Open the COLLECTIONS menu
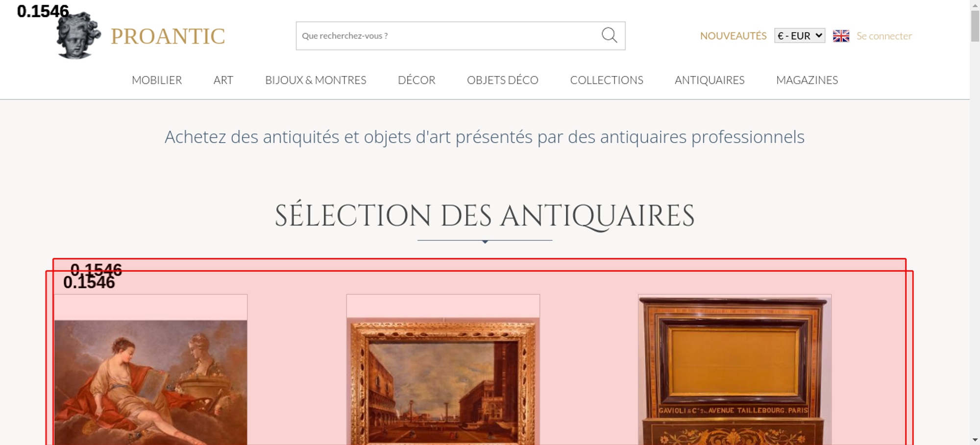980x445 pixels. pos(607,80)
